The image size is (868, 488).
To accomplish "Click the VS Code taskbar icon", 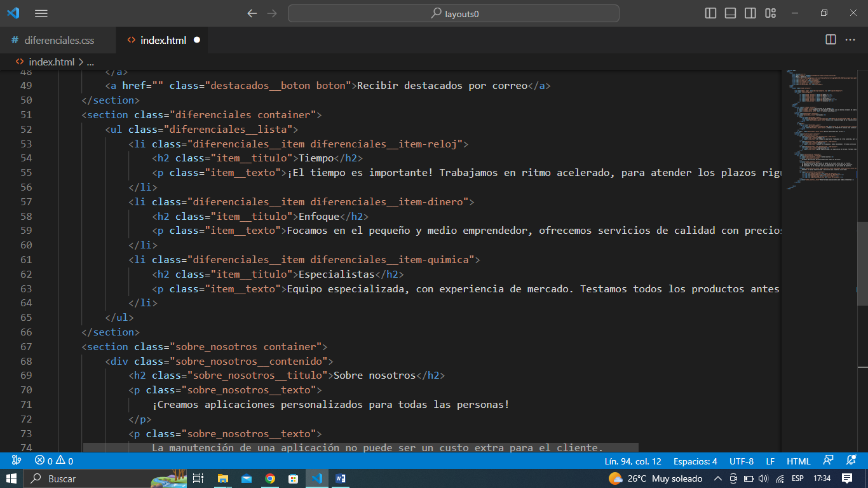I will click(317, 478).
